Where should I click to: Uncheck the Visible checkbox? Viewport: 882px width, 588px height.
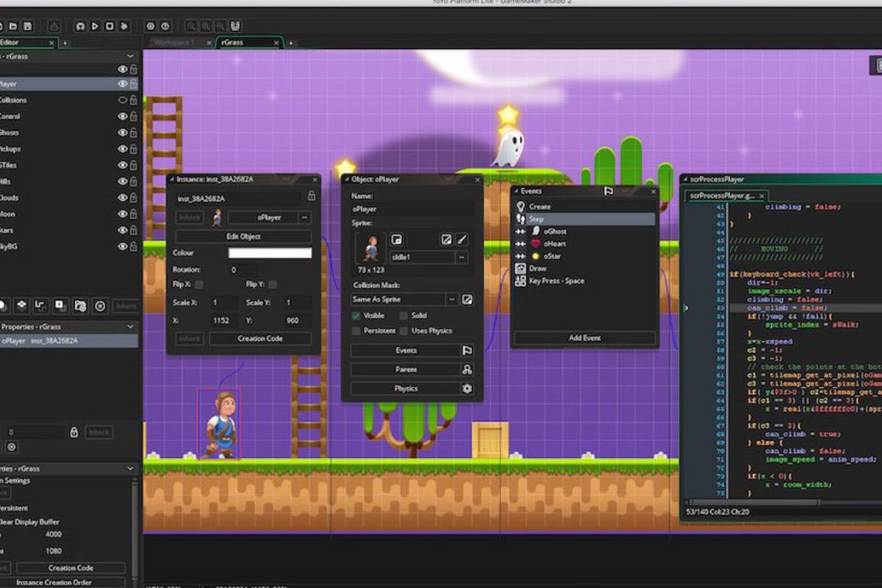point(356,315)
